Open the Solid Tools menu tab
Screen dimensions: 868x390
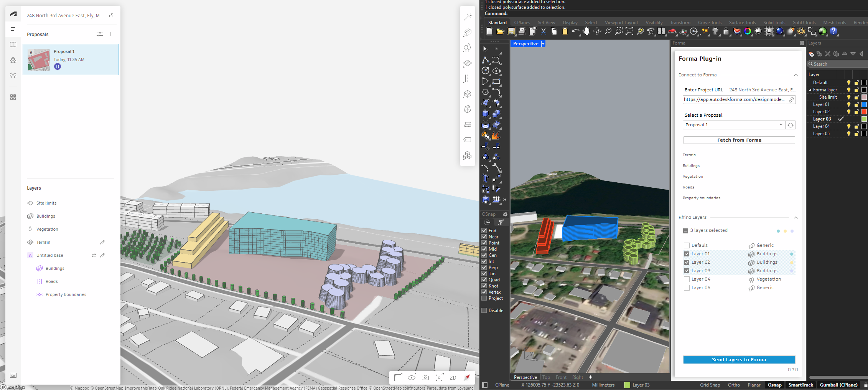[774, 22]
